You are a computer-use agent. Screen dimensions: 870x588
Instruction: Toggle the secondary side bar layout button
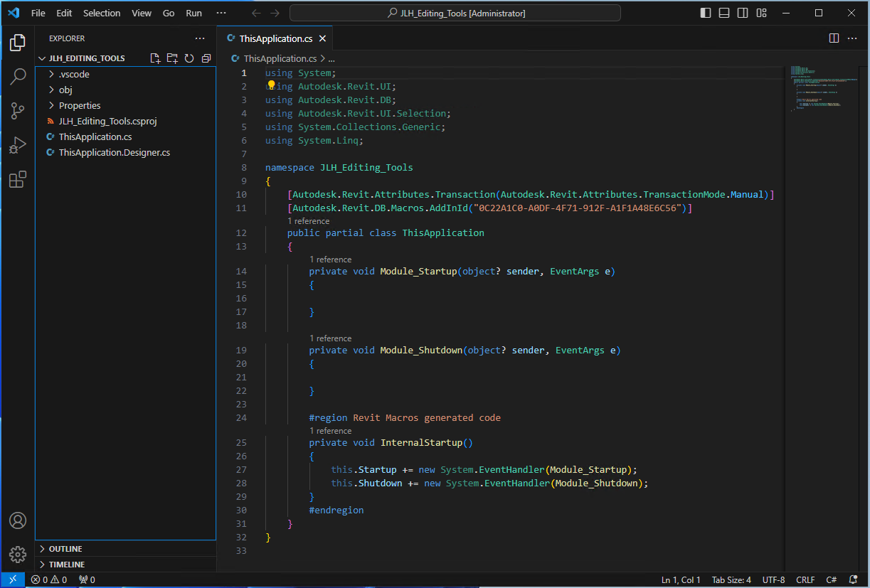(743, 13)
